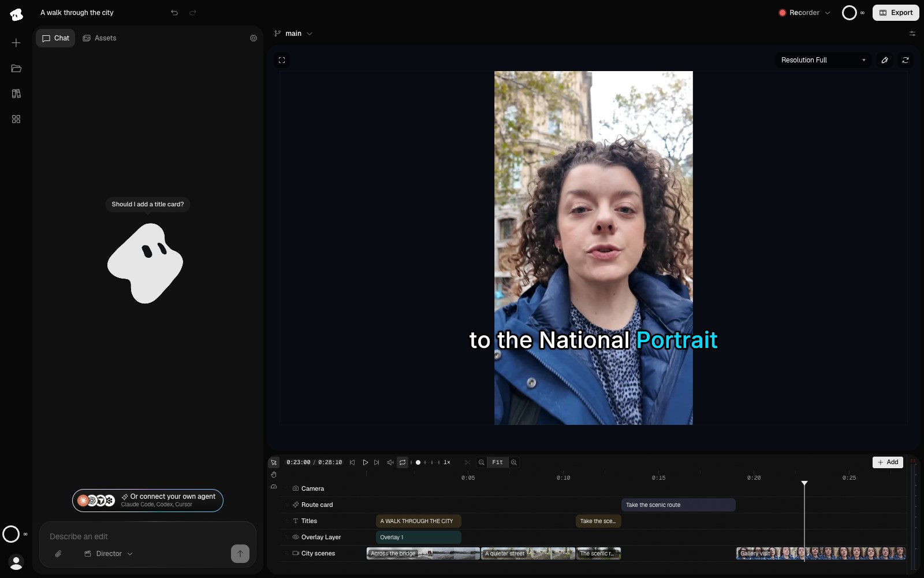Screen dimensions: 924x578
Task: Click the scissors split icon
Action: (468, 462)
